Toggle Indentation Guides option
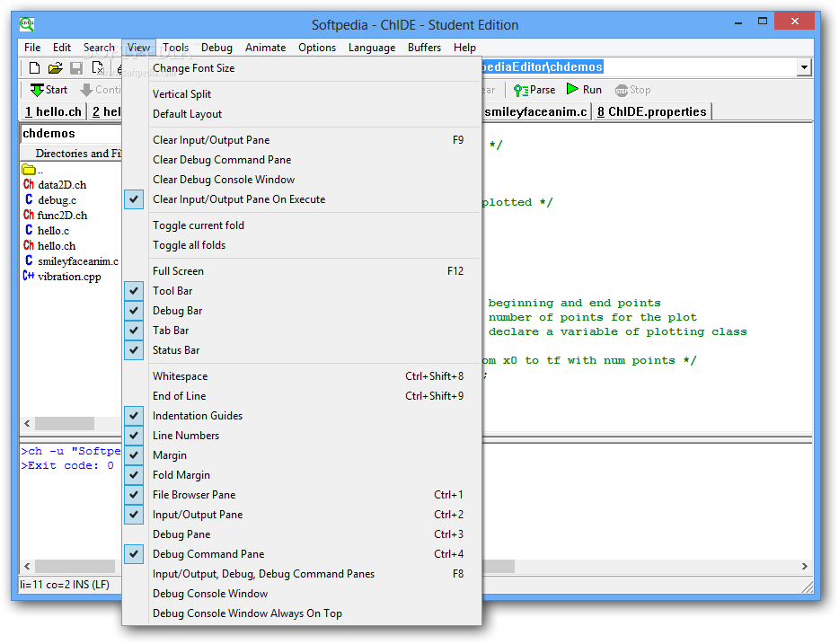The image size is (839, 644). click(x=302, y=416)
